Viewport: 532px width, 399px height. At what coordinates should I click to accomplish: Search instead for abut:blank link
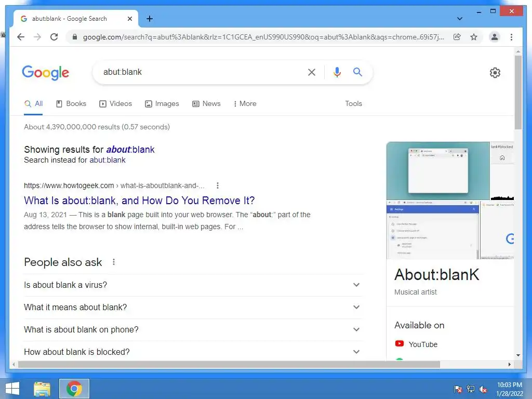pos(108,160)
